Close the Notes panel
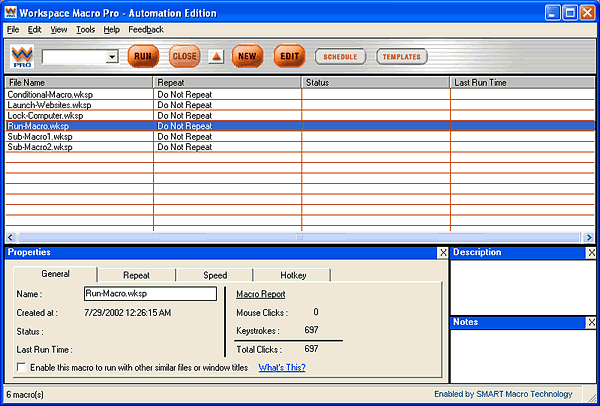 (x=591, y=322)
